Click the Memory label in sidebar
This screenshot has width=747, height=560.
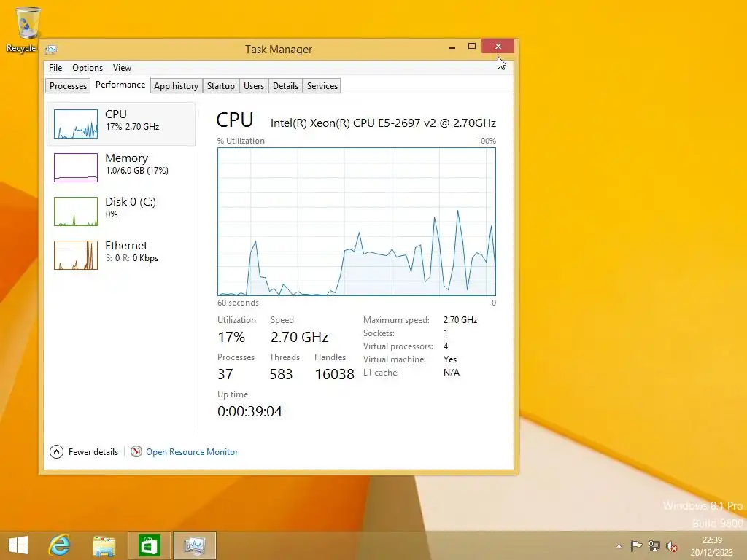[x=126, y=158]
